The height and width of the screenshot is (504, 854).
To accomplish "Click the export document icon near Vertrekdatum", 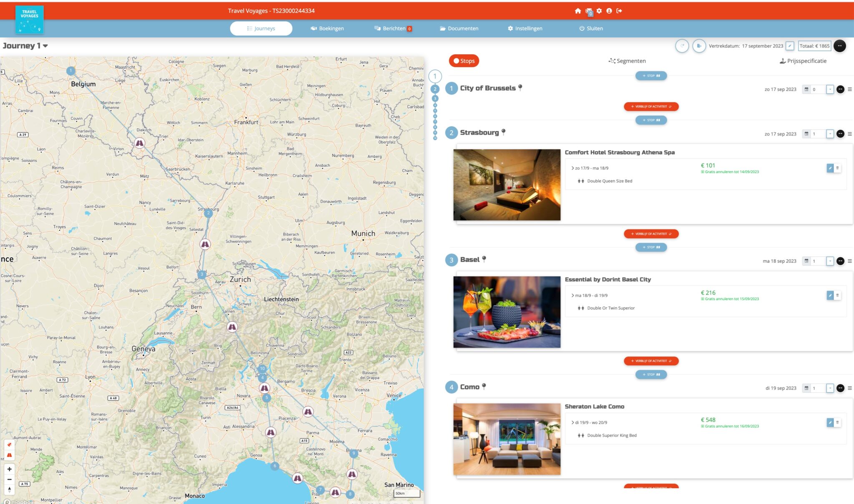I will click(699, 46).
